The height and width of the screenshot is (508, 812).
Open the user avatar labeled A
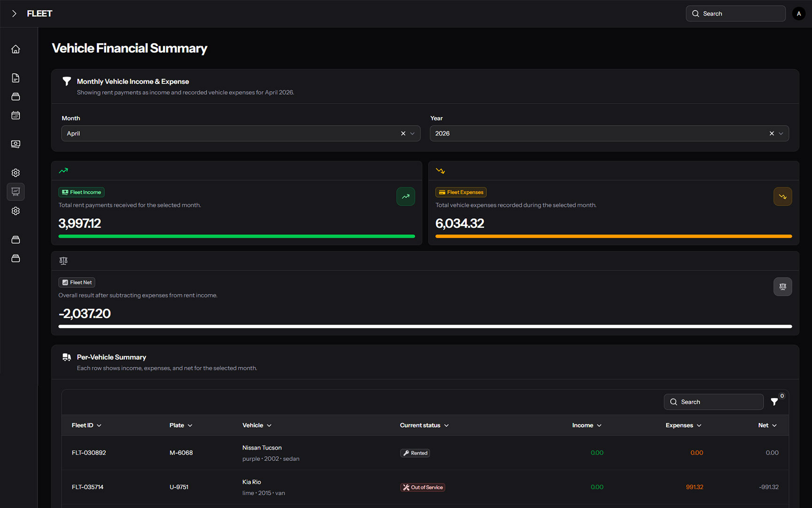click(x=798, y=14)
